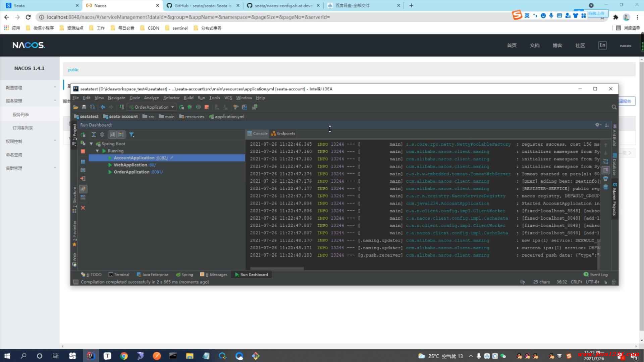
Task: Open the VCS menu in IDEA
Action: click(228, 98)
